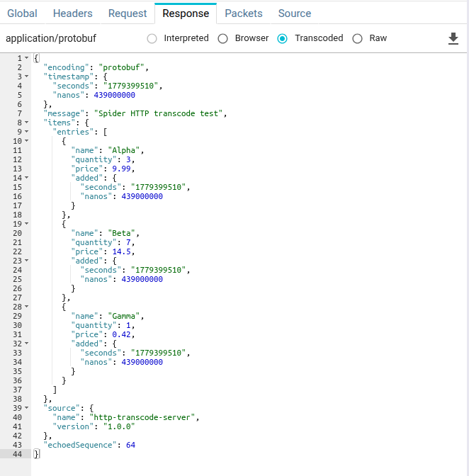Select the Interpreted radio button
This screenshot has width=469, height=476.
click(x=152, y=38)
